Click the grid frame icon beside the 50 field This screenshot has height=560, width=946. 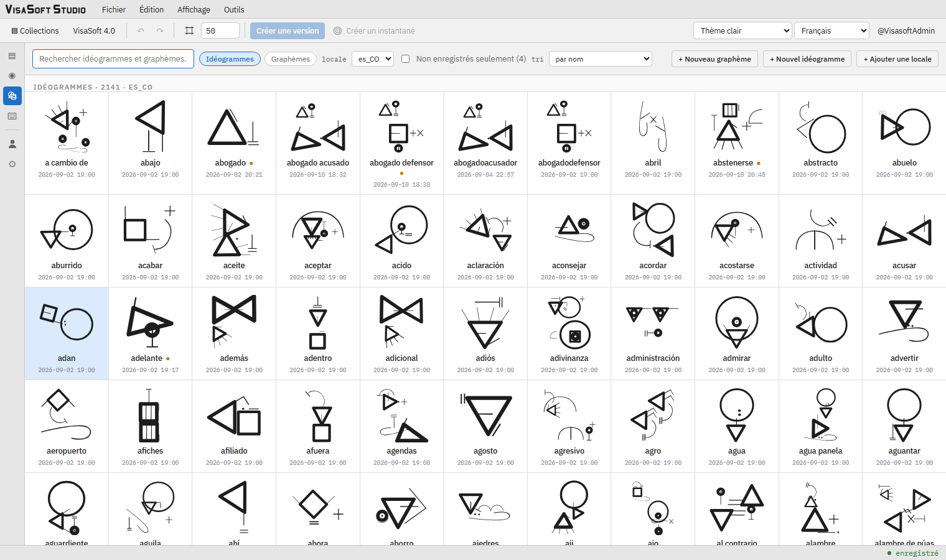click(189, 30)
